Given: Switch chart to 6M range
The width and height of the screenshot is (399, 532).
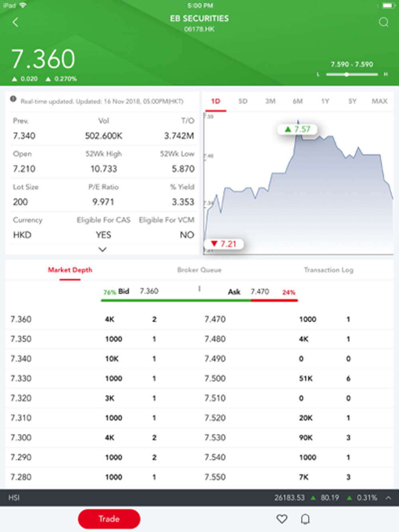Looking at the screenshot, I should tap(298, 101).
